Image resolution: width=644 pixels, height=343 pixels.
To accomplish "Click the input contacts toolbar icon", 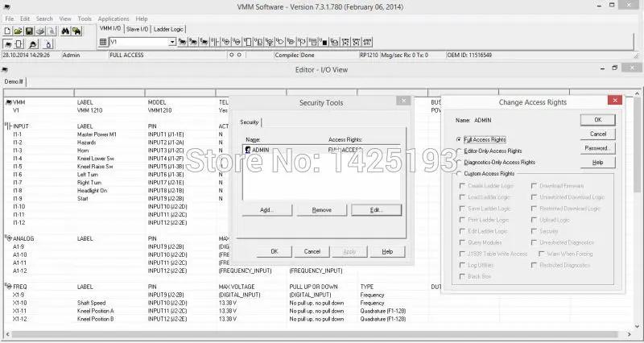I will (x=215, y=42).
